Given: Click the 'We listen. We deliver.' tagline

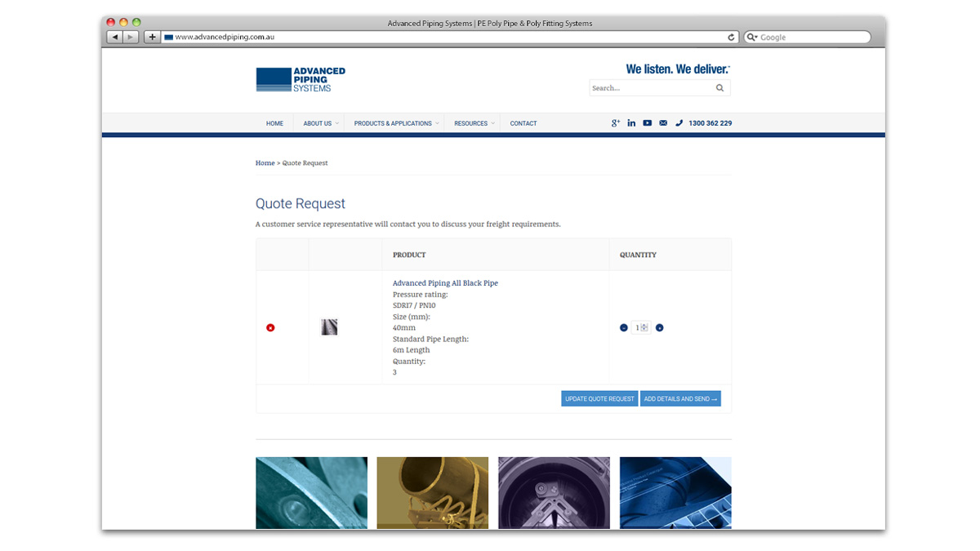Looking at the screenshot, I should tap(678, 69).
